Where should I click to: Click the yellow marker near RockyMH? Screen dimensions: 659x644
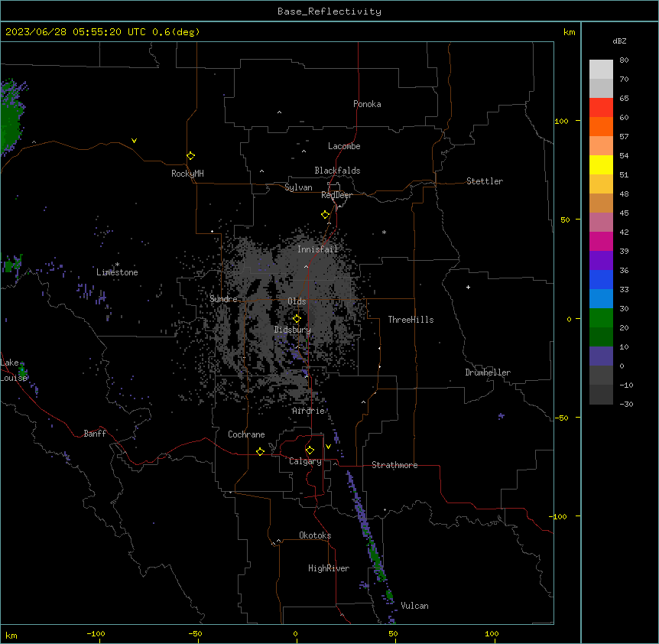tap(191, 156)
